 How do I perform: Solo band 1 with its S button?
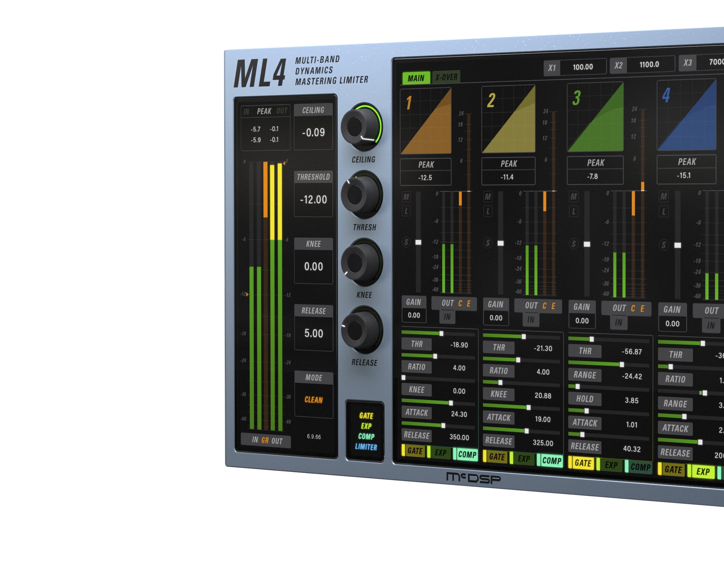(x=406, y=242)
